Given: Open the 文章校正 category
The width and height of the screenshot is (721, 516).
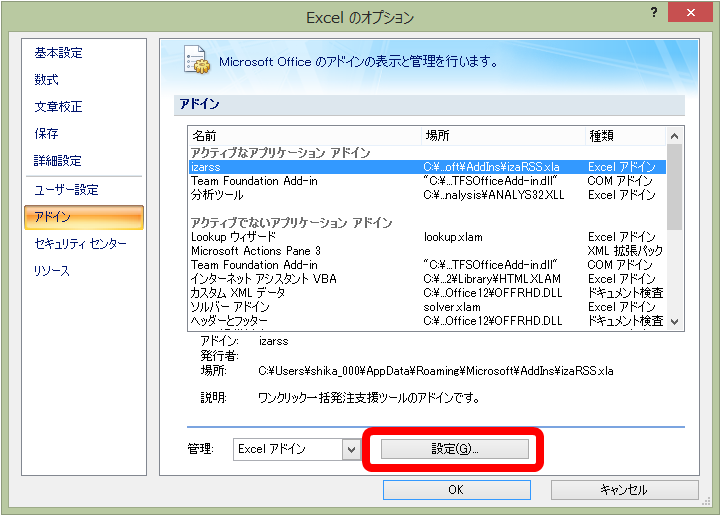Looking at the screenshot, I should tap(58, 107).
